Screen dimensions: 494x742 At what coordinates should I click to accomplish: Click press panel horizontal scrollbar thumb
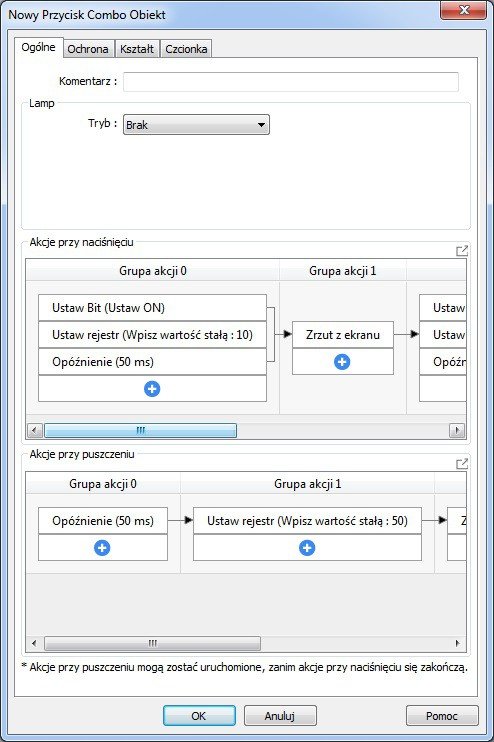[141, 430]
